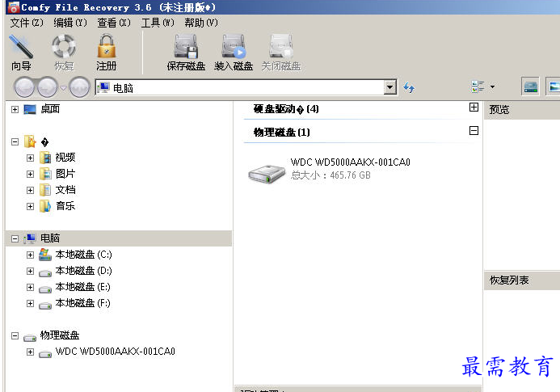Expand 本地磁盘 (F:) node
The width and height of the screenshot is (560, 392).
(30, 303)
